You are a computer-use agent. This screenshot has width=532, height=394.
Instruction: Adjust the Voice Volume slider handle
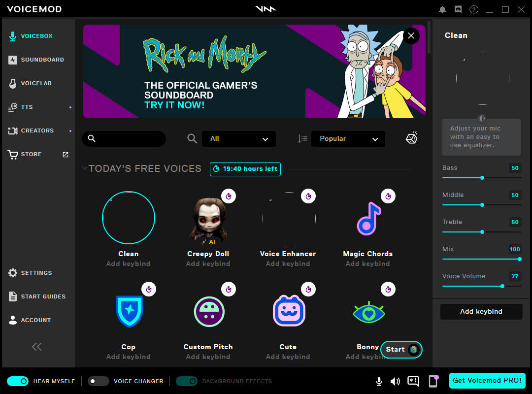pos(502,287)
